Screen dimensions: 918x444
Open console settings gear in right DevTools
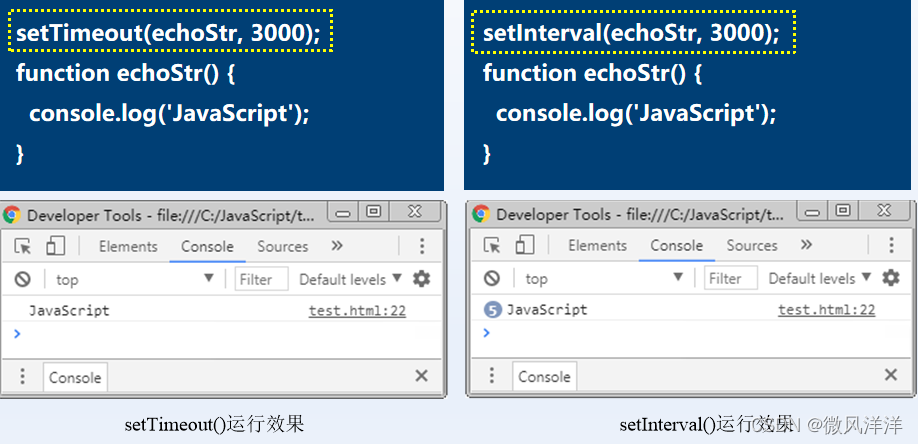point(891,278)
